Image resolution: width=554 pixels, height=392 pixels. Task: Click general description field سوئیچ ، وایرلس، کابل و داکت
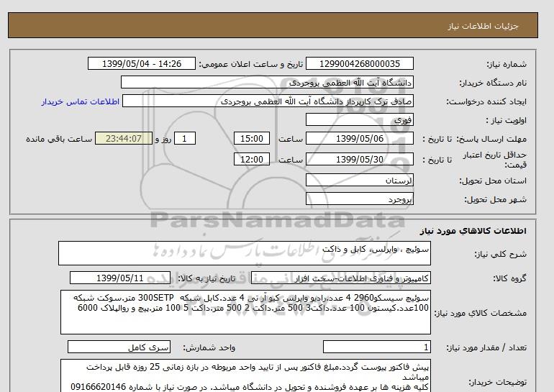coord(245,253)
